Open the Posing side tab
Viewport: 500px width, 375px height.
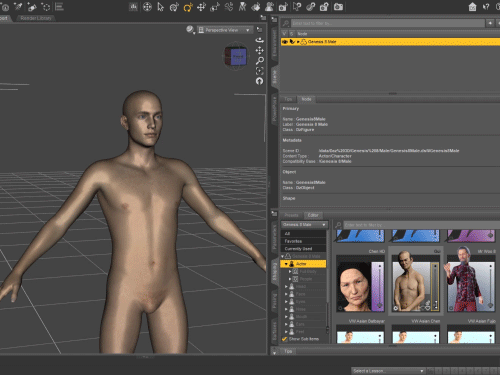click(275, 302)
